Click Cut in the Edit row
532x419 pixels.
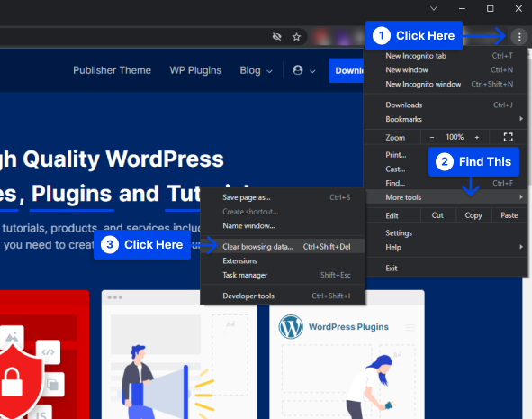[437, 215]
